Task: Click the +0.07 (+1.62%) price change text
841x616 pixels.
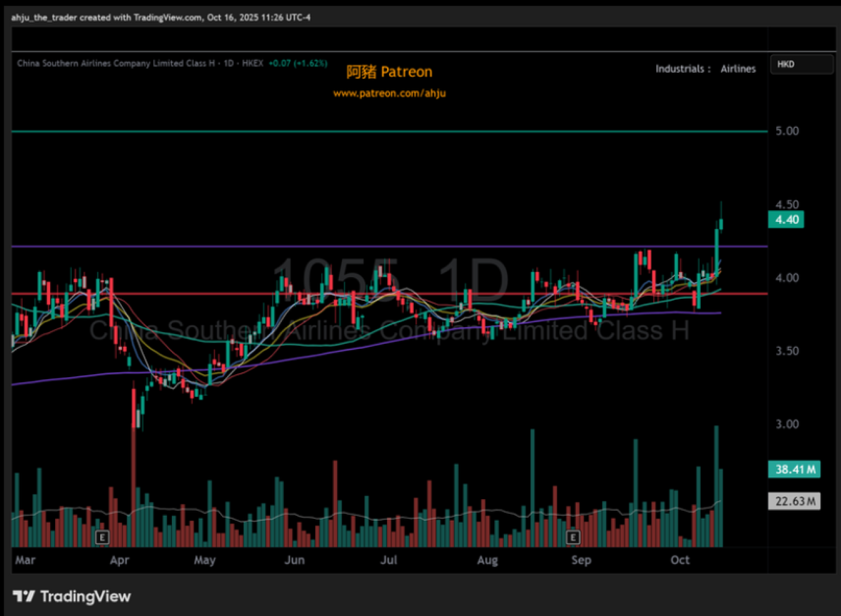Action: [298, 63]
